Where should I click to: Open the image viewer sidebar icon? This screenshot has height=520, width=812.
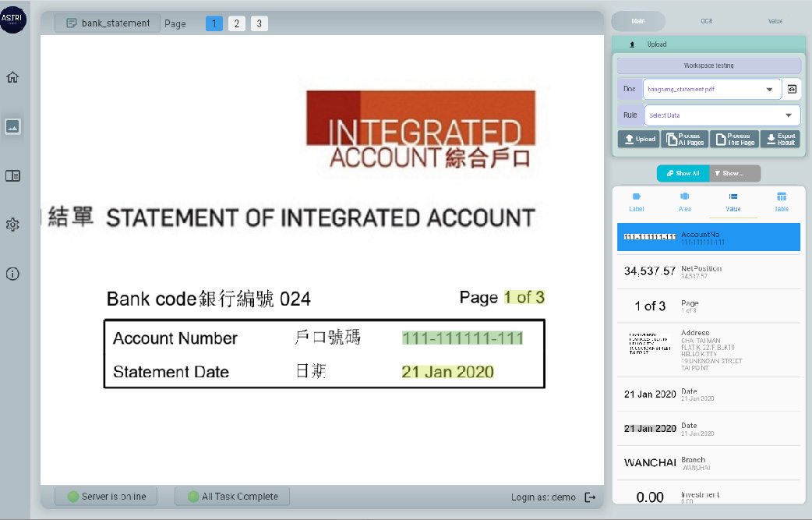12,126
